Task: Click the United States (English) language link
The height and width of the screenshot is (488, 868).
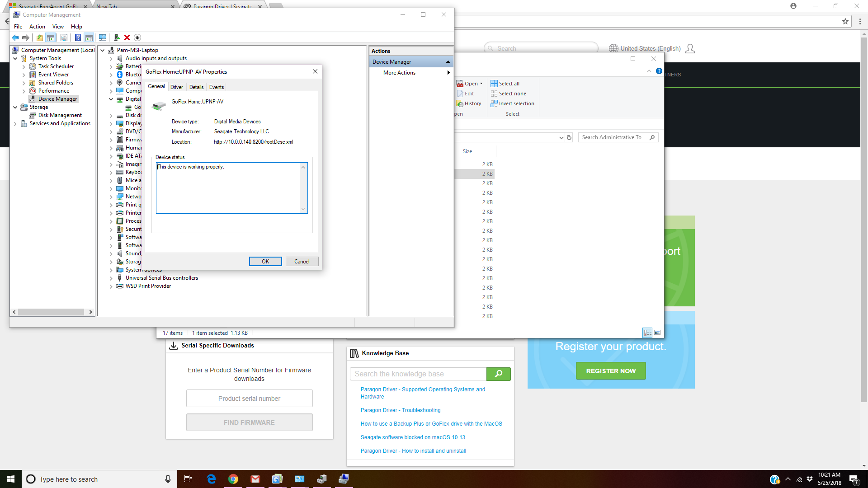Action: coord(650,49)
